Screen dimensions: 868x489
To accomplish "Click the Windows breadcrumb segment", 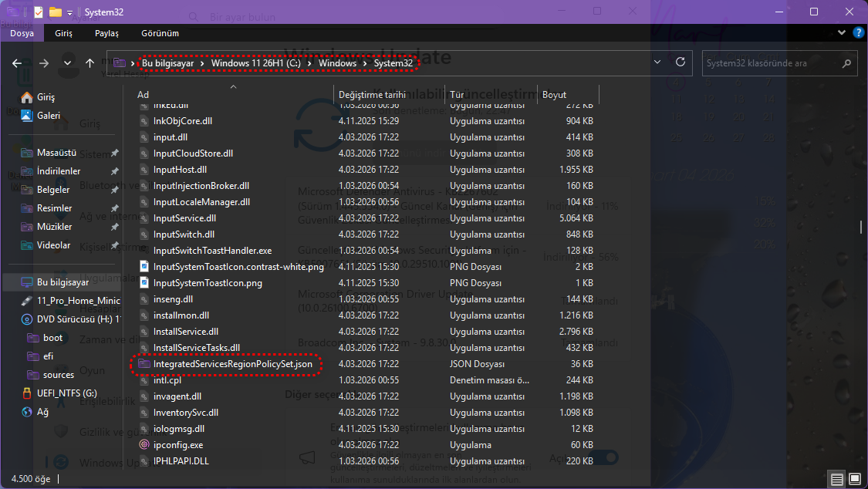I will [x=337, y=63].
